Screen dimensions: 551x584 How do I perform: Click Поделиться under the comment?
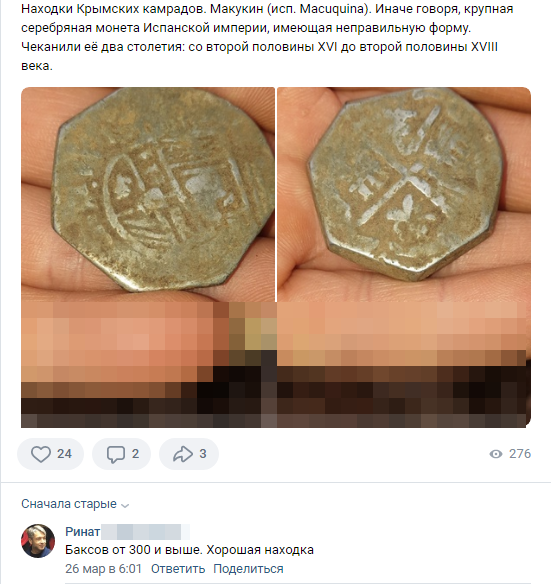coord(248,569)
